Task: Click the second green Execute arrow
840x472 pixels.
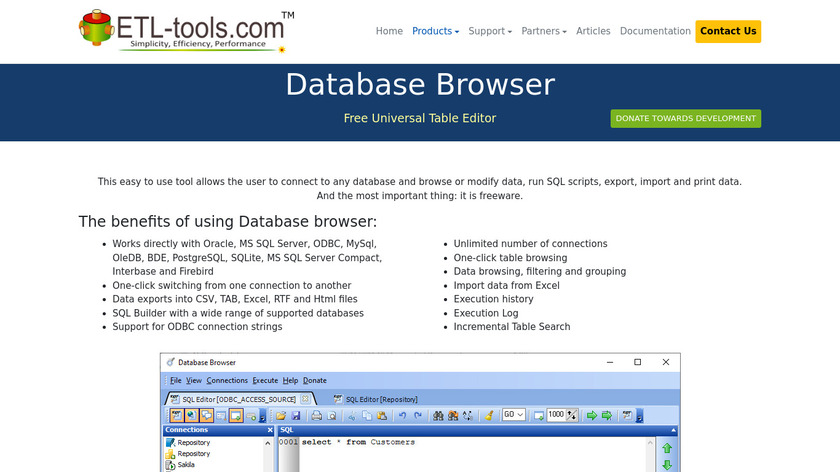Action: tap(607, 416)
